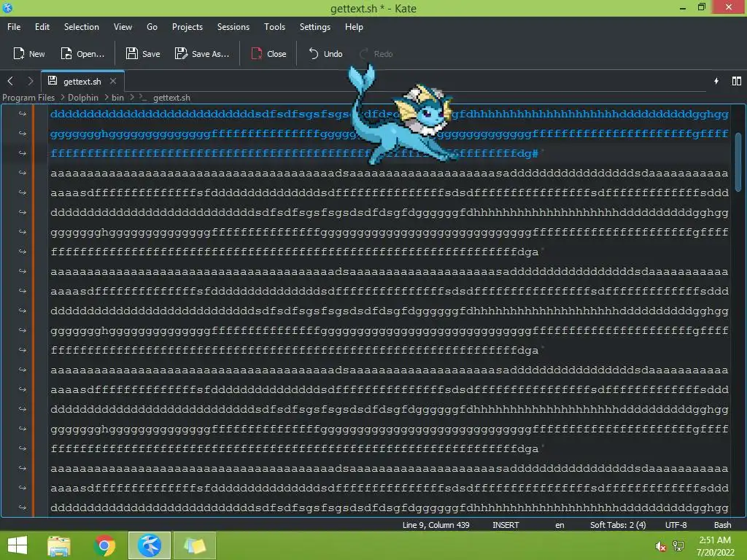Screen dimensions: 747x560
Task: Open the Go menu
Action: pos(152,27)
